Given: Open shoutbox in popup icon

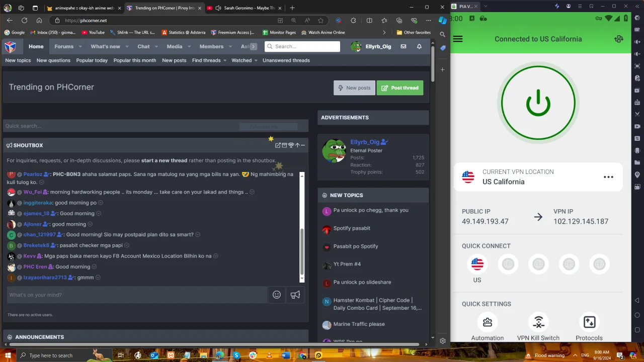Looking at the screenshot, I should (278, 145).
